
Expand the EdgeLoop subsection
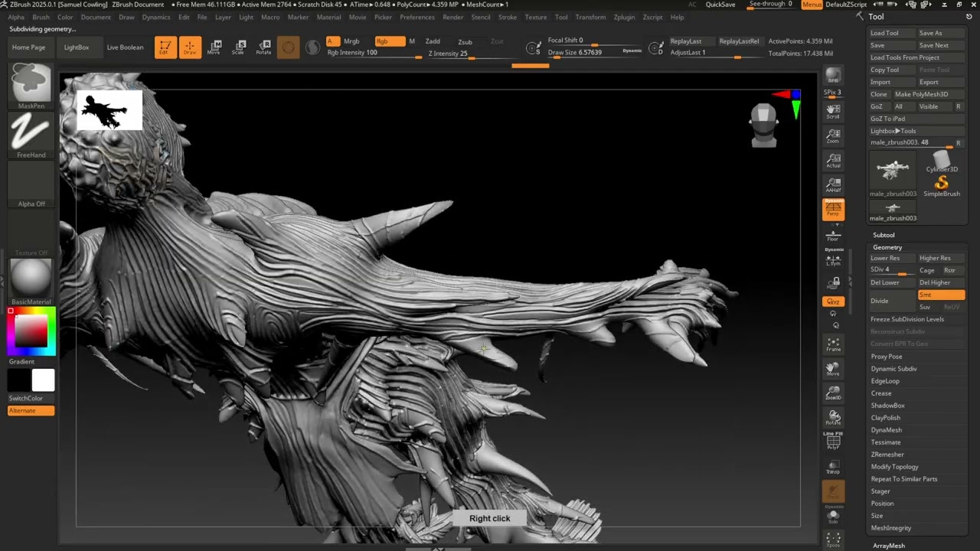[885, 381]
